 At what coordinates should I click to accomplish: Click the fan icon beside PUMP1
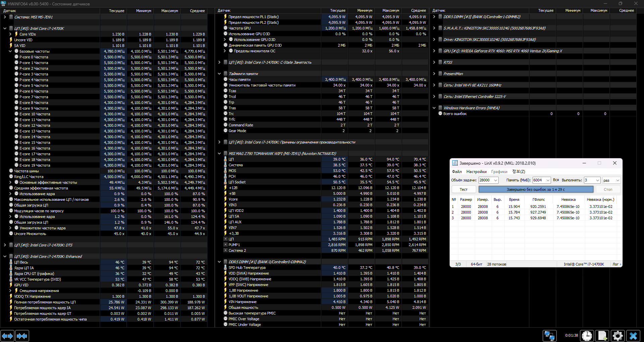[x=226, y=245]
